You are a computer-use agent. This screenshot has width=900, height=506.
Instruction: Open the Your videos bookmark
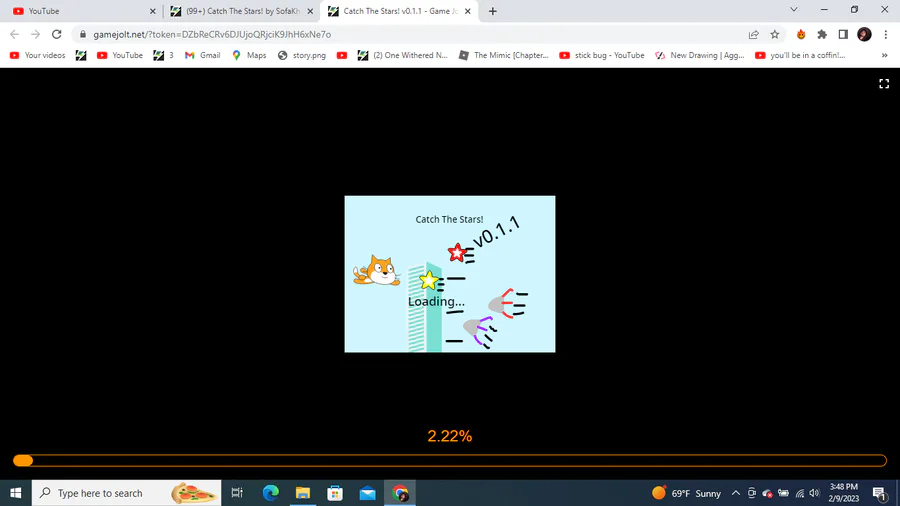click(x=37, y=56)
